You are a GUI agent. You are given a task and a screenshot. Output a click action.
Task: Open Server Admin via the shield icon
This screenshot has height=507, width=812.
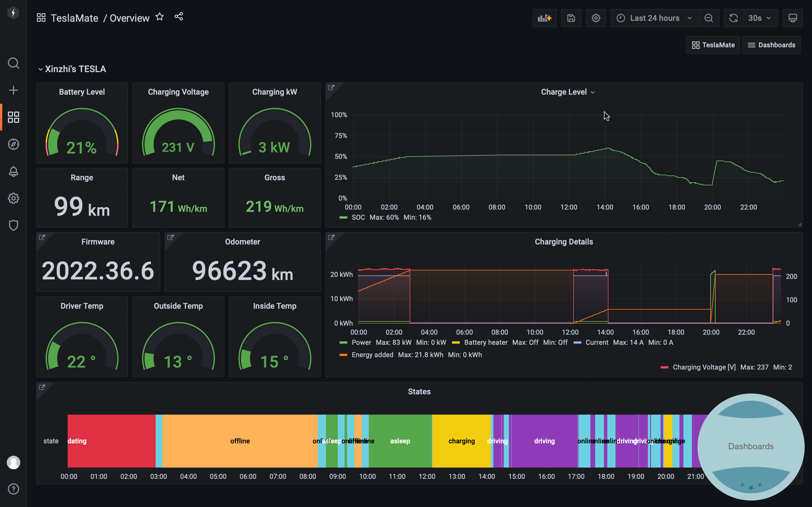[14, 225]
